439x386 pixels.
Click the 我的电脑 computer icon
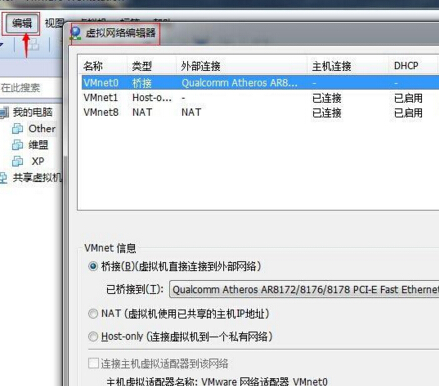click(4, 112)
